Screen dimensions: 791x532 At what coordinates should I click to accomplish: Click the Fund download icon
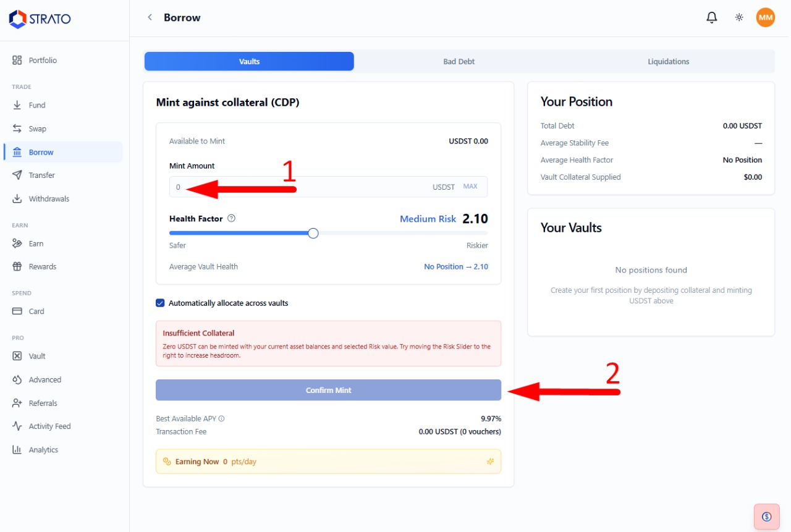[x=17, y=105]
